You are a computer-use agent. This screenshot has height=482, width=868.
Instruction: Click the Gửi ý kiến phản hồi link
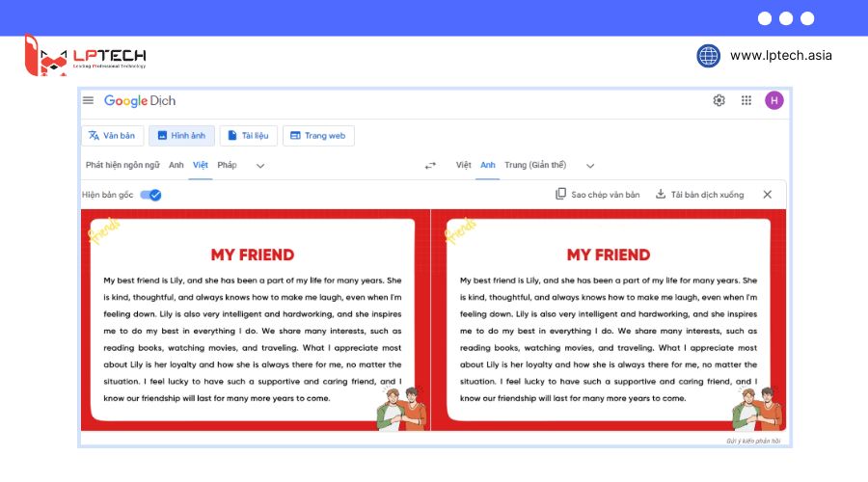pyautogui.click(x=752, y=441)
